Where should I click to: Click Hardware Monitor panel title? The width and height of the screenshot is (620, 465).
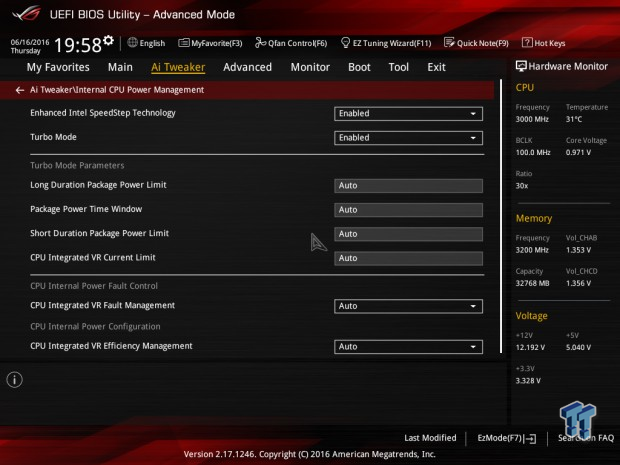(x=568, y=66)
